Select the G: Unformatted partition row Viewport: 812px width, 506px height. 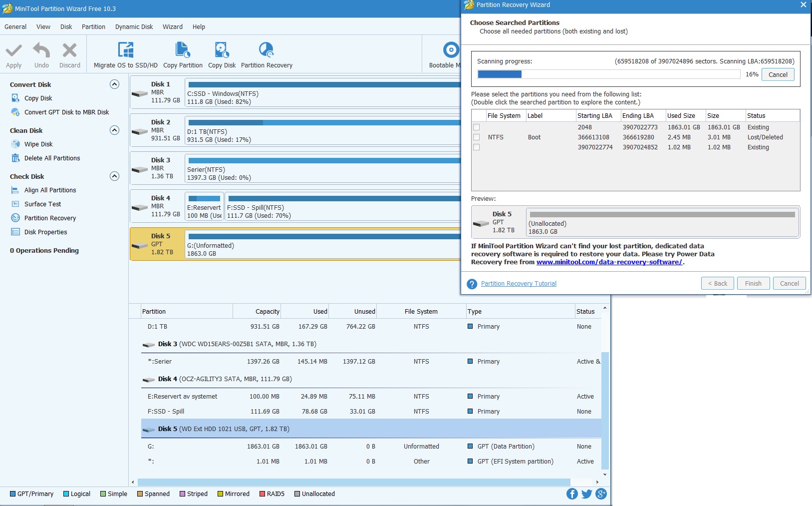[x=371, y=447]
